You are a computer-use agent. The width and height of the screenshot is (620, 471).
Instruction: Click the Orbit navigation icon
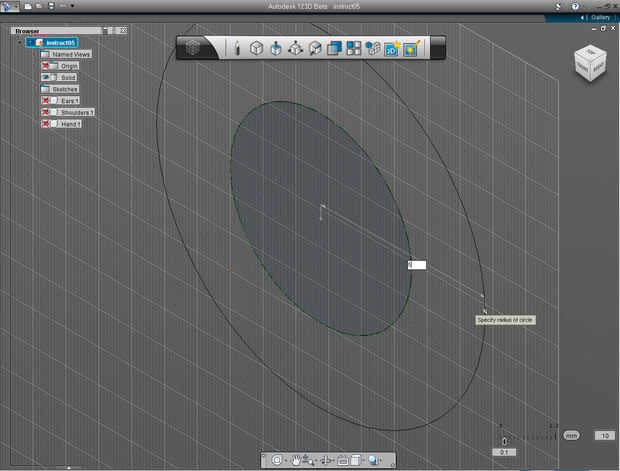click(x=276, y=460)
